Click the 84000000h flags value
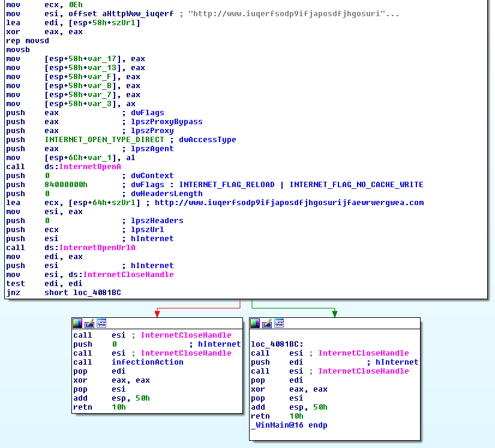Screen dimensions: 495x448 pos(66,185)
